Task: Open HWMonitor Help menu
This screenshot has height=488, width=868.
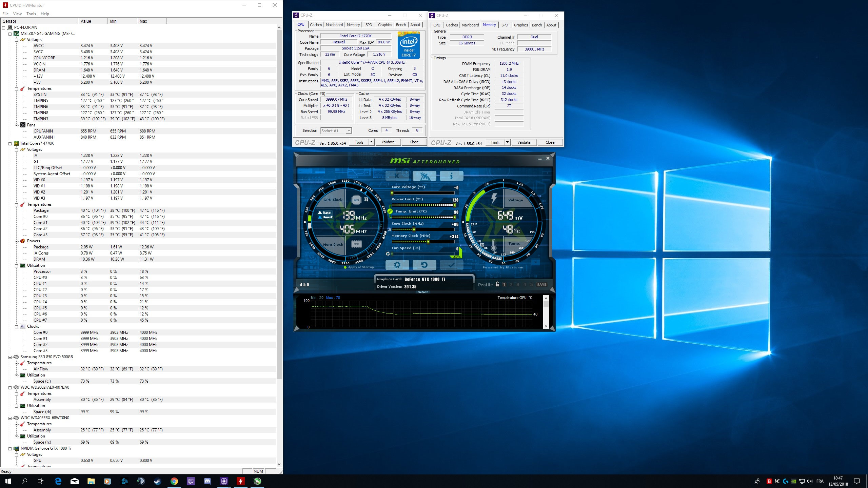Action: 45,14
